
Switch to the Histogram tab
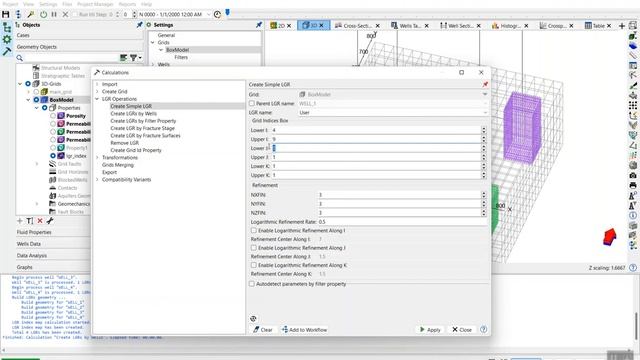(506, 26)
